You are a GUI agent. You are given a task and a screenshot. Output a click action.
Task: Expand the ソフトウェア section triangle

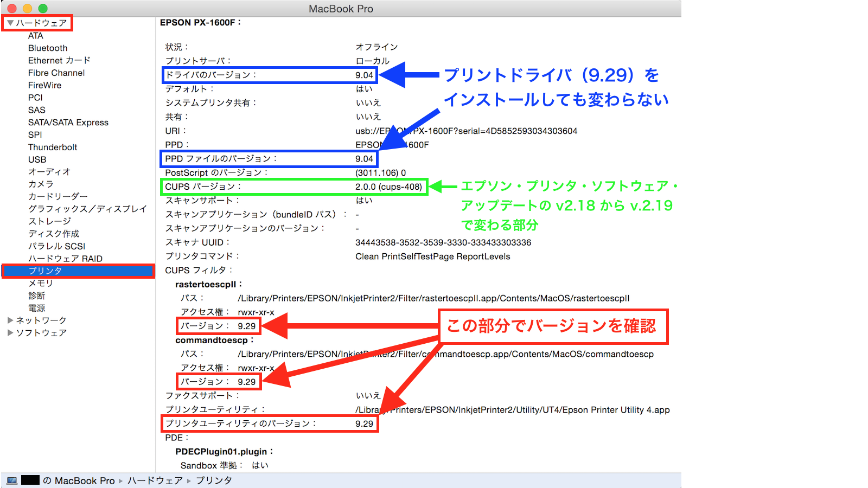coord(10,333)
